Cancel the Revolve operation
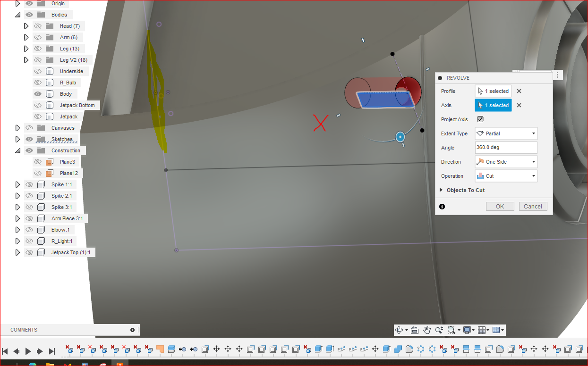Screen dimensions: 588x366 click(533, 206)
